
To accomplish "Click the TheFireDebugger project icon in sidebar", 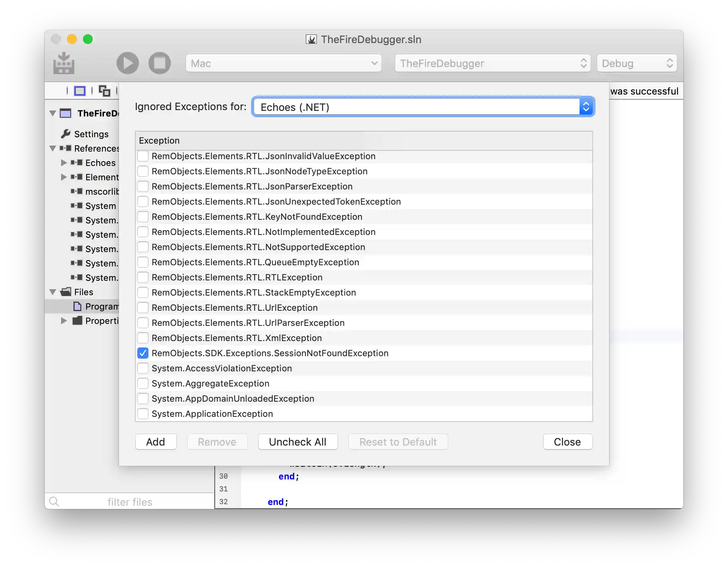I will pyautogui.click(x=65, y=113).
